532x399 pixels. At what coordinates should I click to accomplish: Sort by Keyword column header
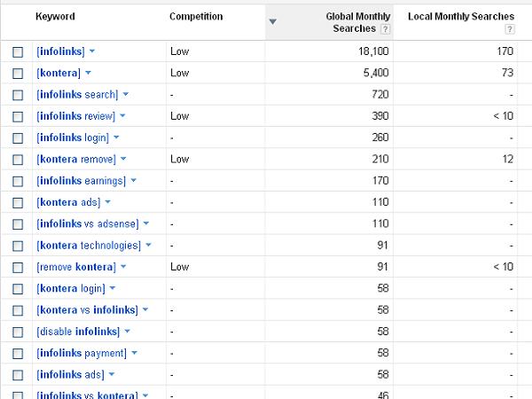[55, 16]
